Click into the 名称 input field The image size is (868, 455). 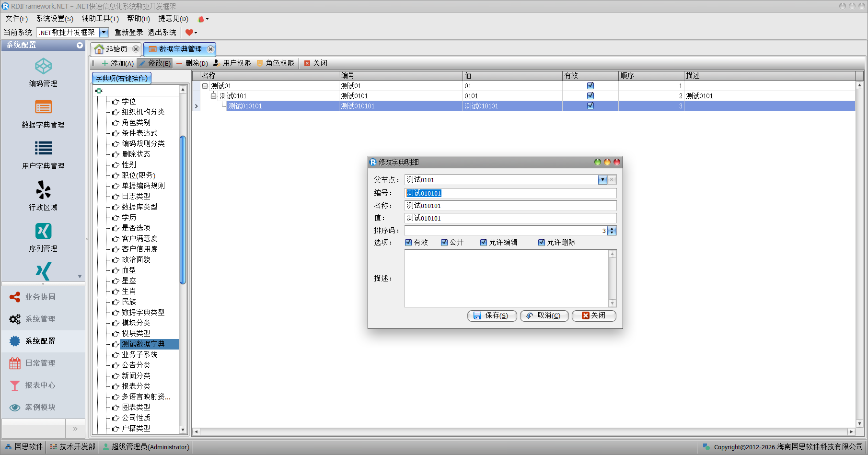pos(510,206)
